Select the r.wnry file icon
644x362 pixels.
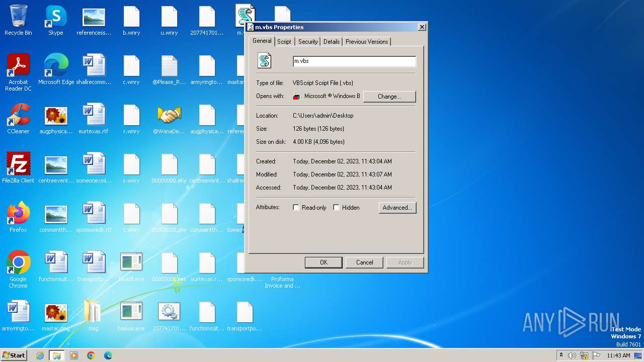click(131, 119)
